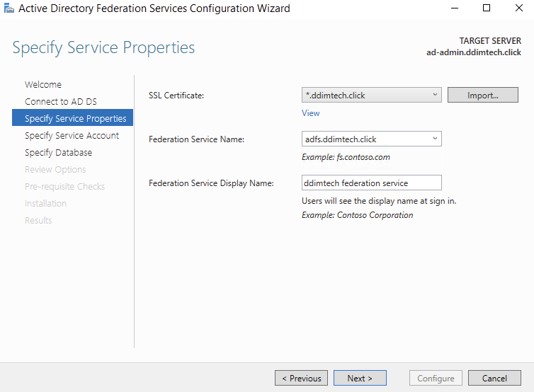Cancel the configuration wizard
This screenshot has height=392, width=534.
click(x=494, y=378)
